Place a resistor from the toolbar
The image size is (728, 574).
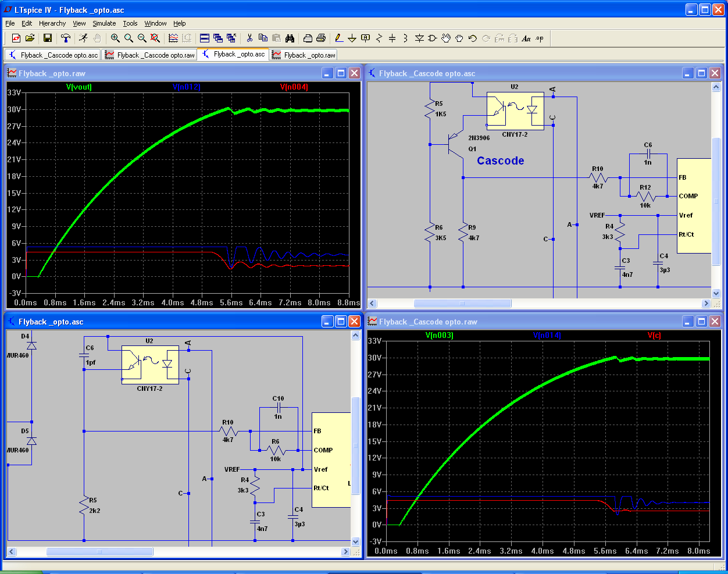pos(379,38)
